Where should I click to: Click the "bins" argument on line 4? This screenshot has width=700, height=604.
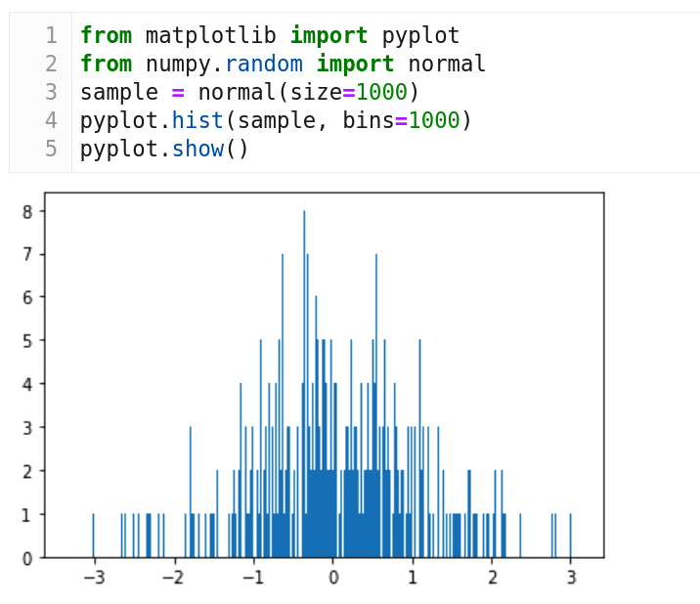click(368, 121)
